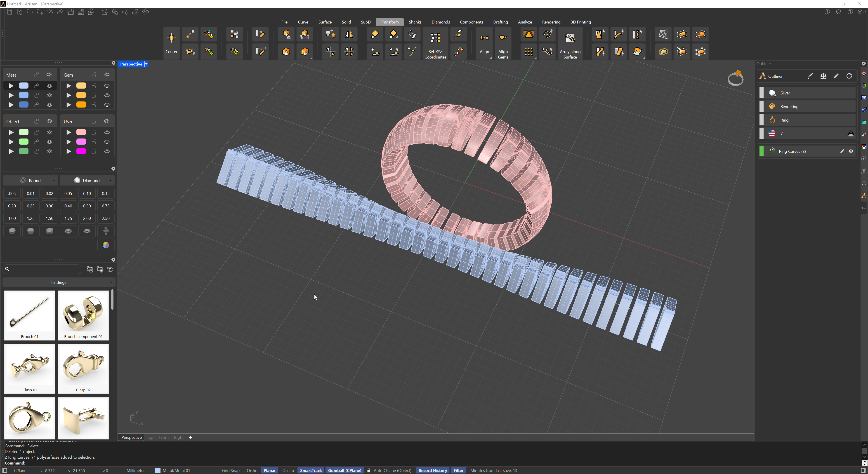Image resolution: width=868 pixels, height=474 pixels.
Task: Toggle Ortho mode in the status bar
Action: coord(252,471)
